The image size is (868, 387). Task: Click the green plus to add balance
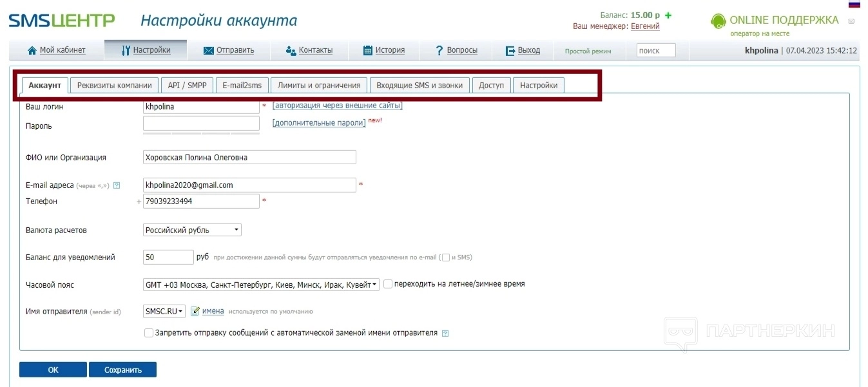click(668, 15)
